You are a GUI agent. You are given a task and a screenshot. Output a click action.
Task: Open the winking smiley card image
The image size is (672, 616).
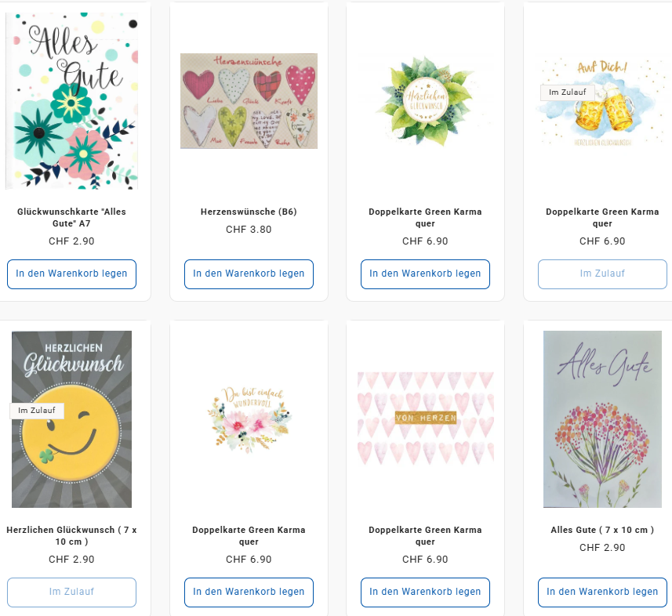(x=71, y=419)
